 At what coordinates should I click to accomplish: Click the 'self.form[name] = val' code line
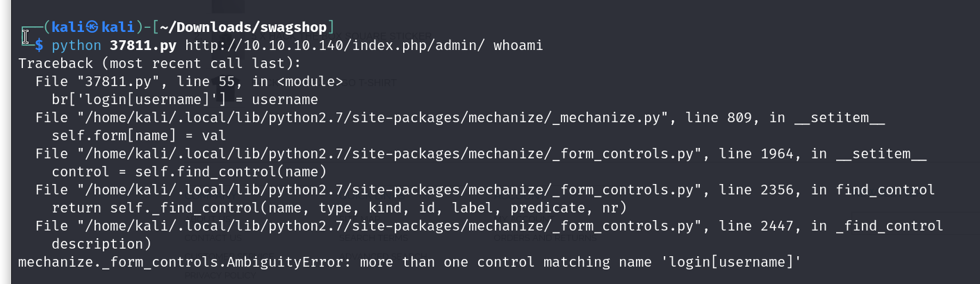point(139,136)
